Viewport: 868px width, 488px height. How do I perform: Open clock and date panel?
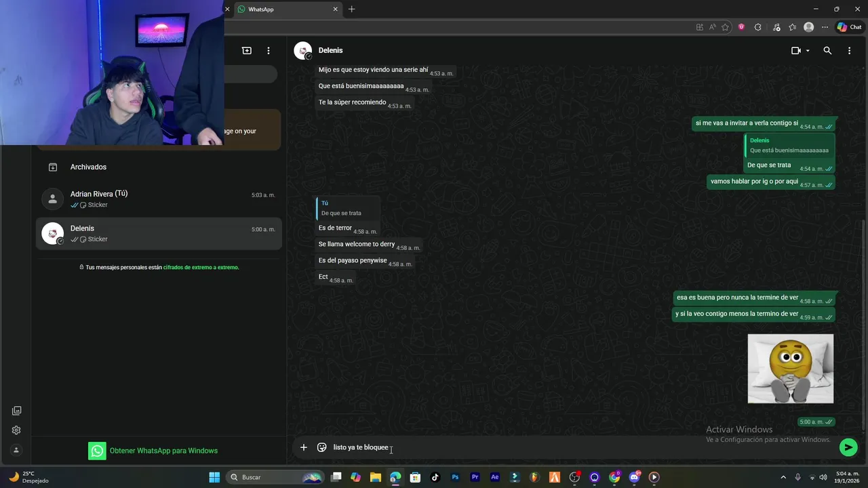[848, 477]
